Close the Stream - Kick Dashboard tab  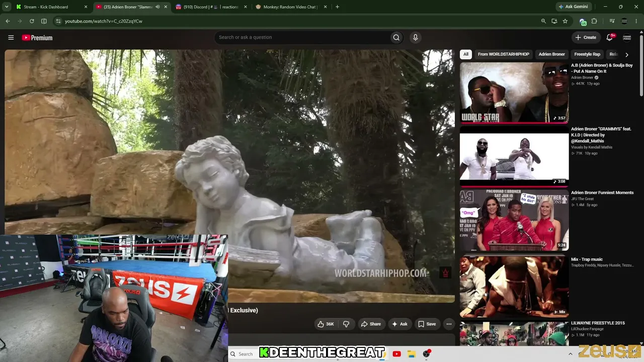[x=86, y=7]
